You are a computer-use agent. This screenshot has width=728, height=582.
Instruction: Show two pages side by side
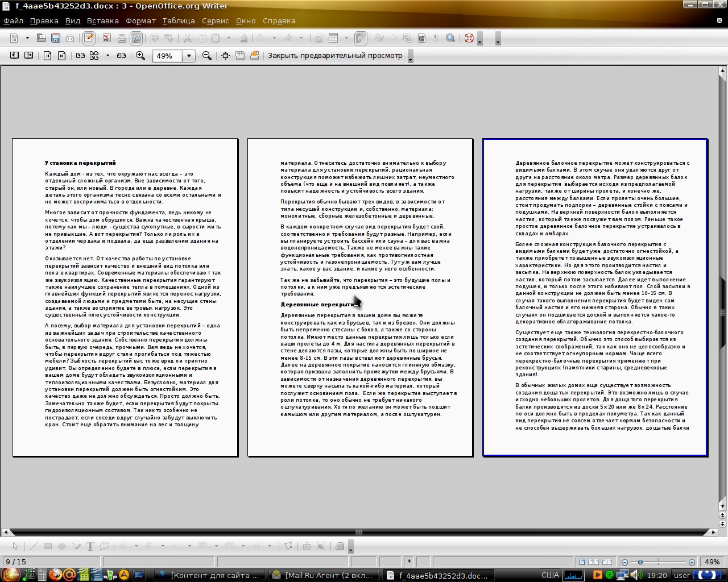[x=80, y=56]
